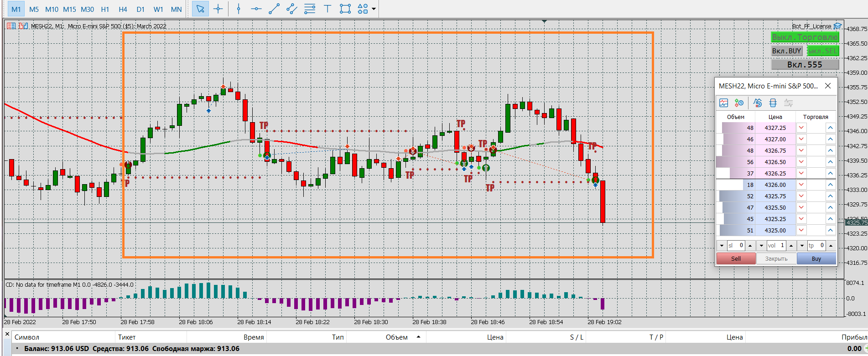This screenshot has height=356, width=868.
Task: Activate the crosshair tool
Action: [x=218, y=9]
